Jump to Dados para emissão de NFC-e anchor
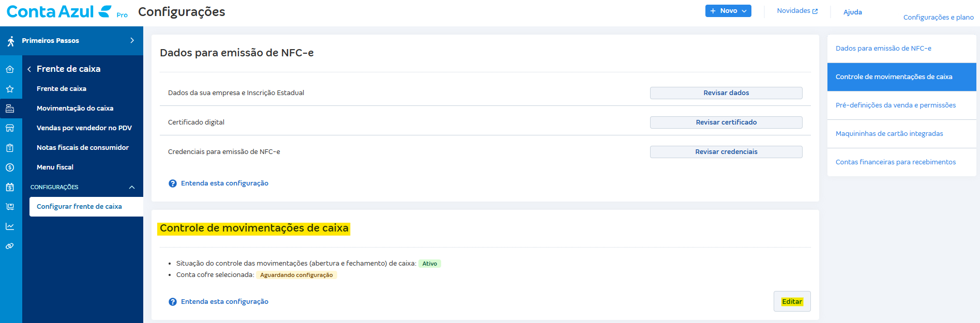This screenshot has height=323, width=980. [x=902, y=49]
